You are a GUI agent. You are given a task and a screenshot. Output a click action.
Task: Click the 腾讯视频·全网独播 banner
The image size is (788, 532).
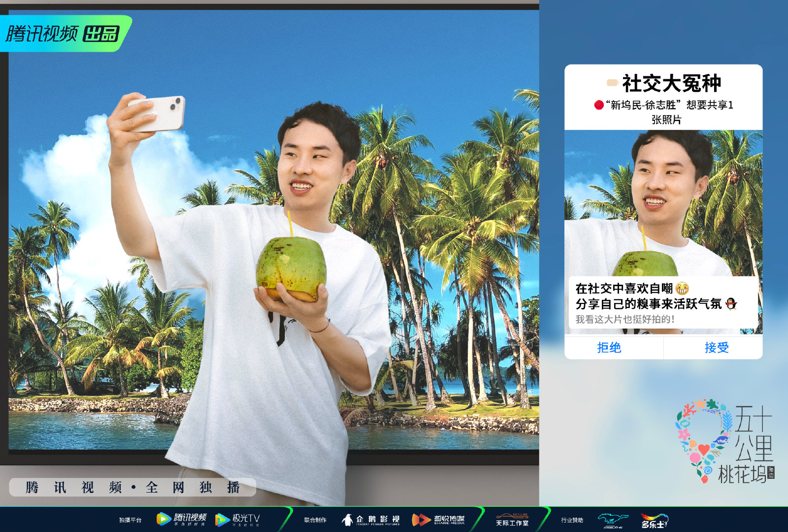coord(132,487)
